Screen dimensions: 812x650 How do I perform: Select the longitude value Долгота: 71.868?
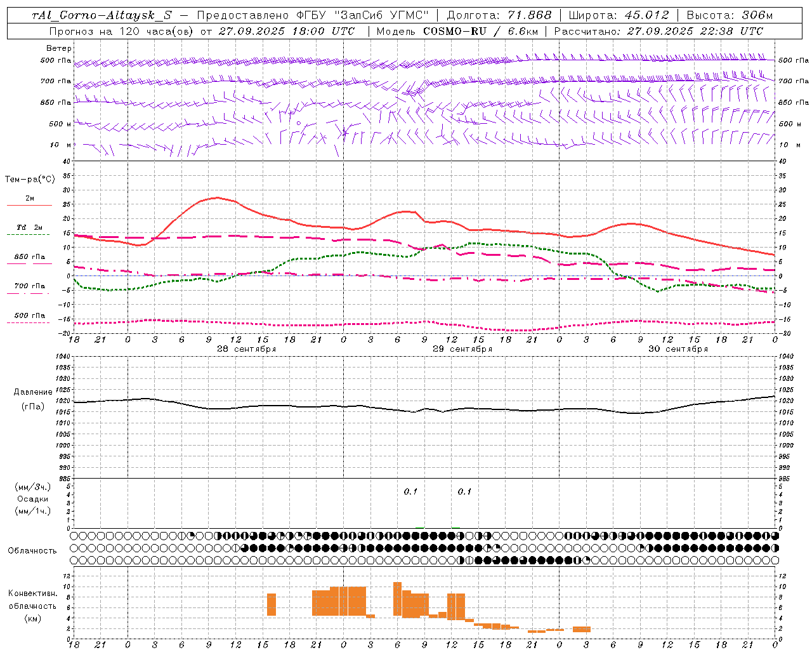[x=499, y=15]
